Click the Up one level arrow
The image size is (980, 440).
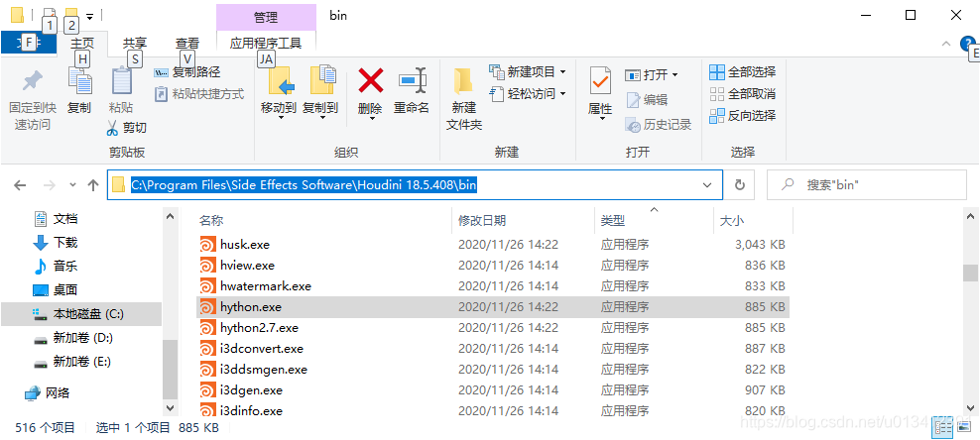[x=94, y=185]
